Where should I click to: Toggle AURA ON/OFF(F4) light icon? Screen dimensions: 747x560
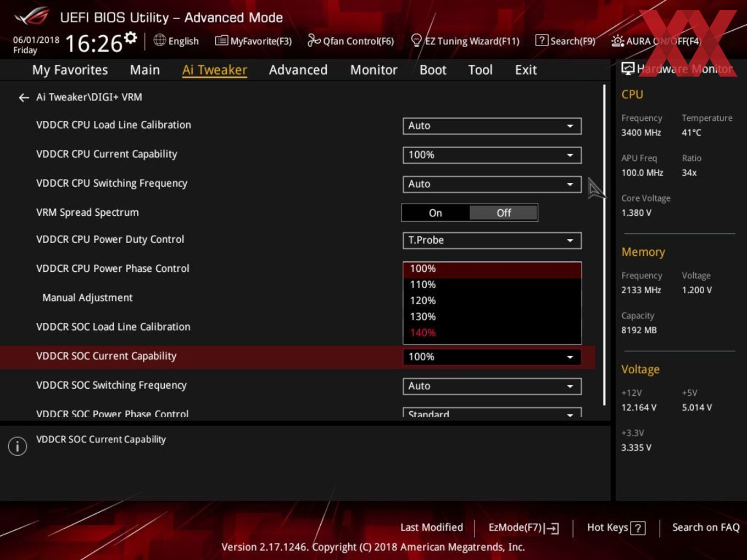617,41
